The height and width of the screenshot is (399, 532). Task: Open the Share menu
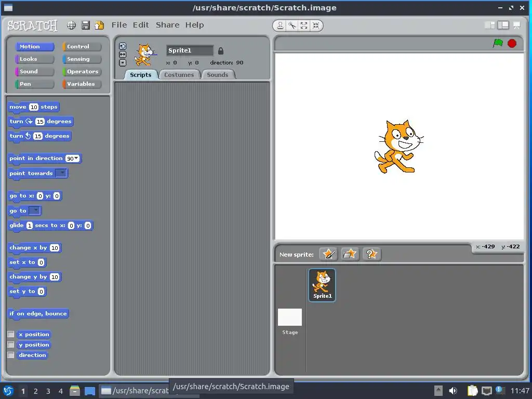point(168,25)
